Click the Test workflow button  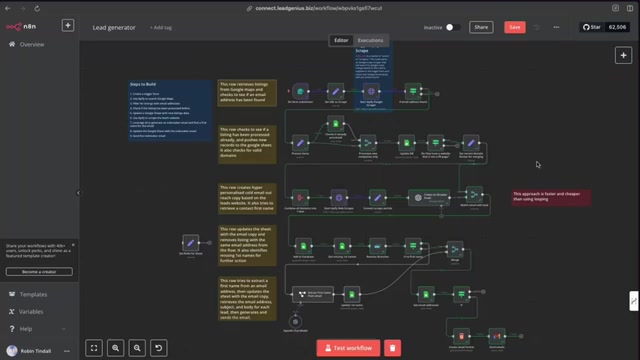pyautogui.click(x=348, y=348)
